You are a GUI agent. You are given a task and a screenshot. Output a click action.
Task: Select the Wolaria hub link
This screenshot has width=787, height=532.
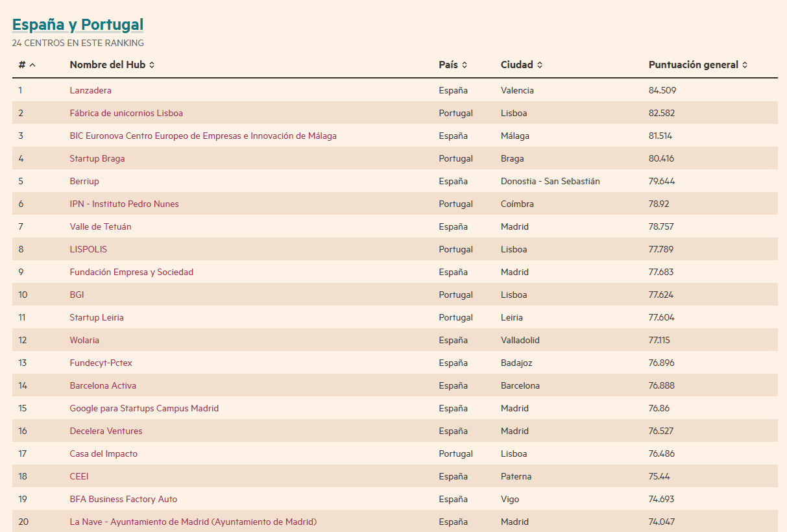[84, 340]
